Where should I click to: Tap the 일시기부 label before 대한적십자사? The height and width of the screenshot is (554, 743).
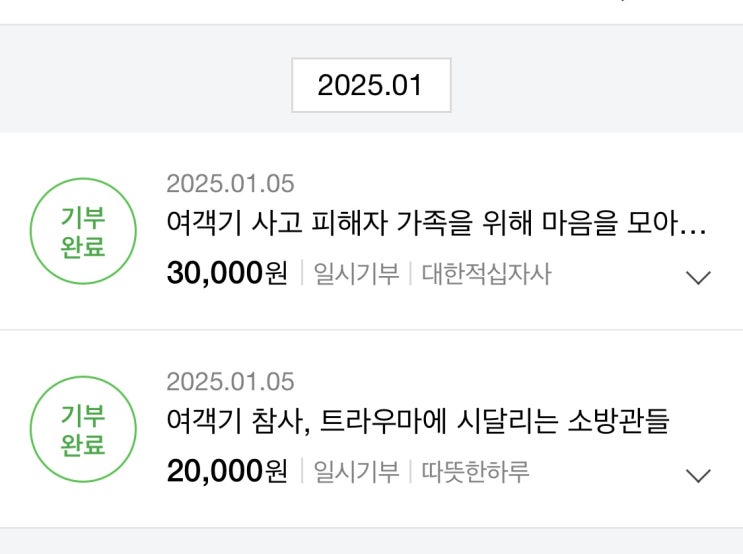pyautogui.click(x=356, y=274)
